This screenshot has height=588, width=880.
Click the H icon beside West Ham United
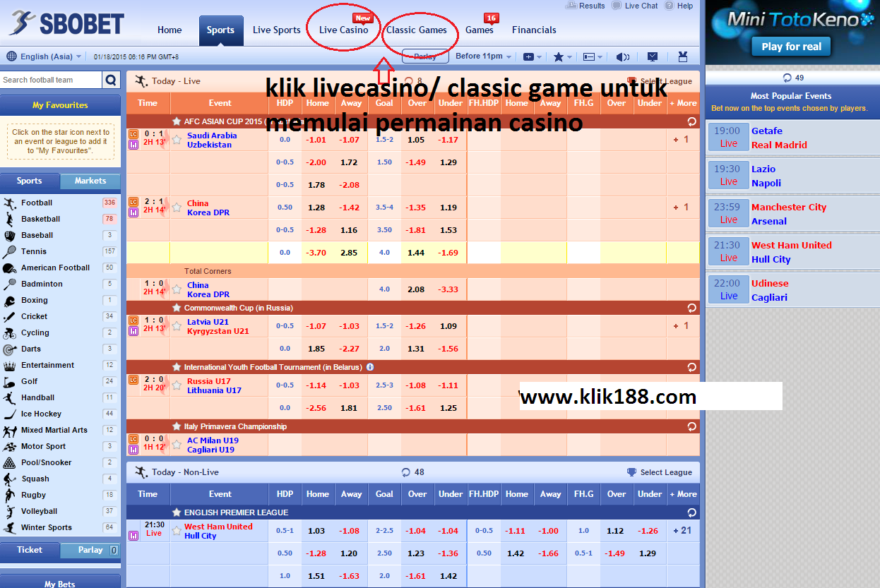coord(133,536)
